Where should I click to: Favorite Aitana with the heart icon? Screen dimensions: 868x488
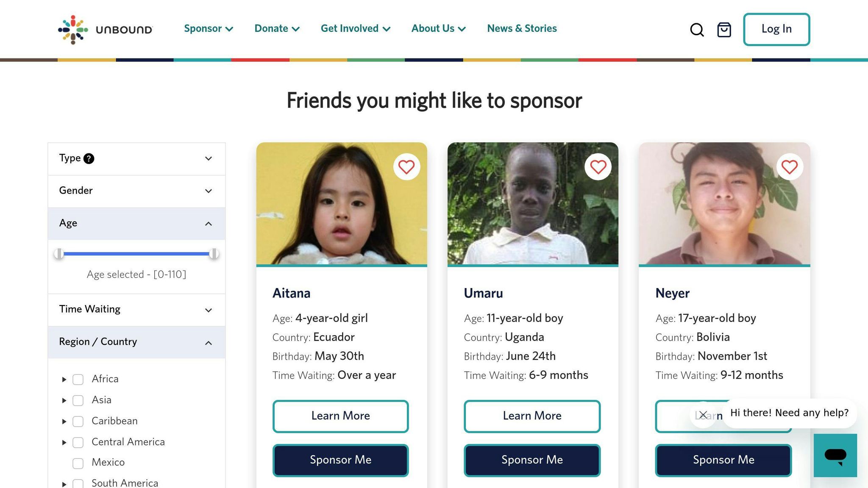(406, 167)
